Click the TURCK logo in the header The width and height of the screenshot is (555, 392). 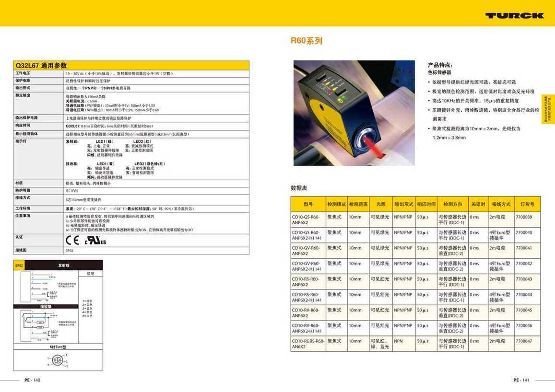coord(514,15)
